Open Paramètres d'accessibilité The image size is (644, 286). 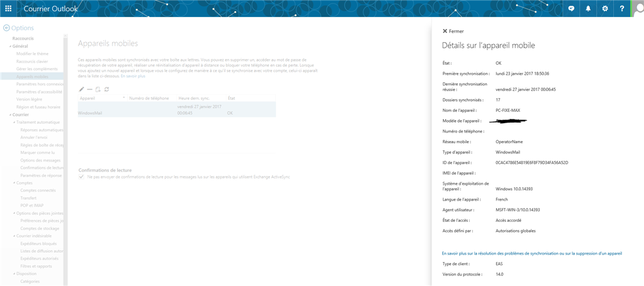tap(40, 92)
